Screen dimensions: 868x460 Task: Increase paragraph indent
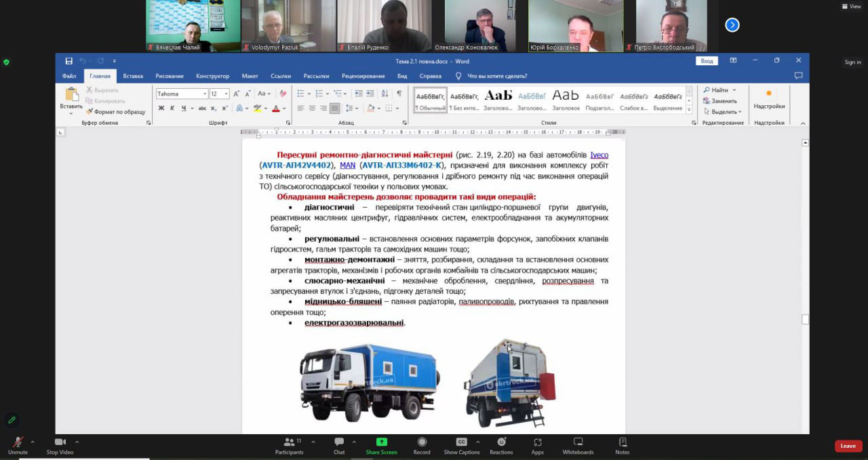tap(370, 94)
